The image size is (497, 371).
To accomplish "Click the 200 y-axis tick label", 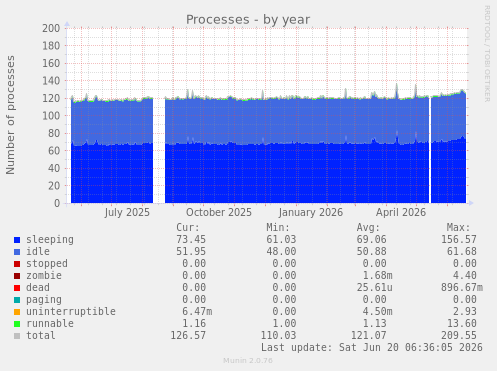I will (x=51, y=28).
